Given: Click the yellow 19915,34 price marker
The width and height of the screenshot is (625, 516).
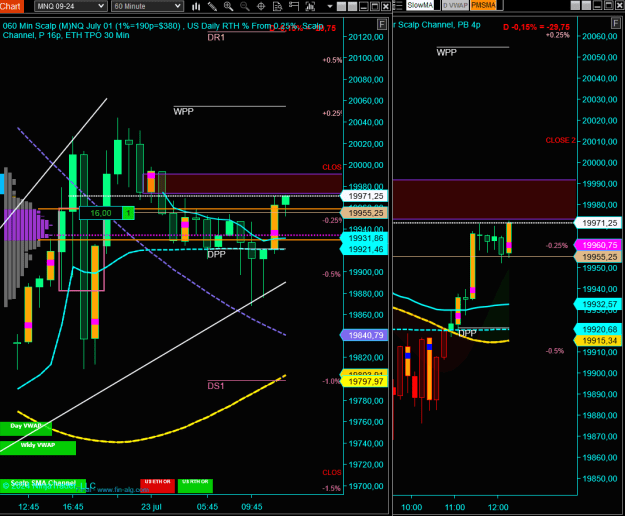Looking at the screenshot, I should click(598, 341).
